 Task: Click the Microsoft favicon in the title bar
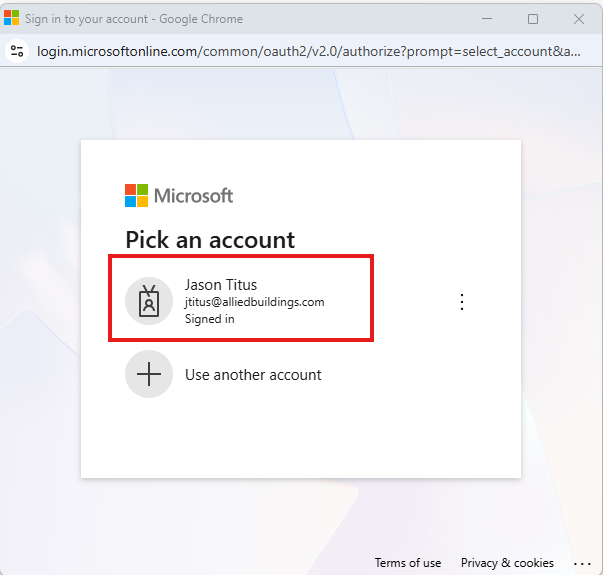(x=12, y=19)
